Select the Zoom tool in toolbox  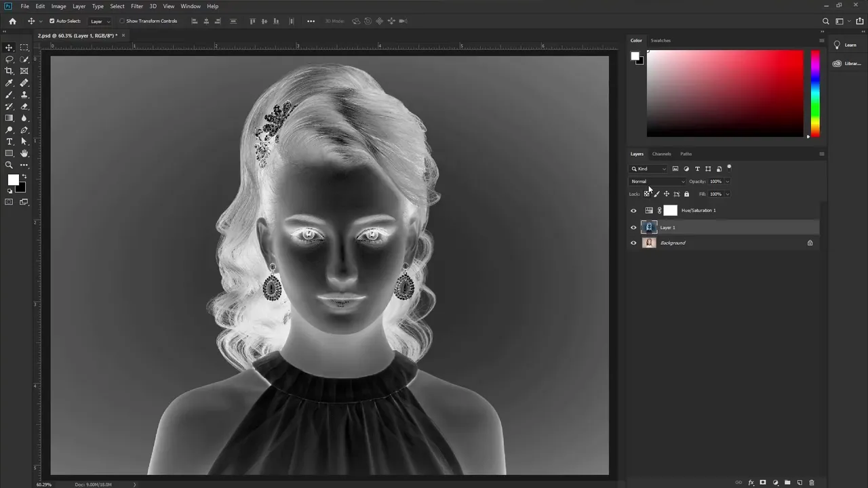tap(9, 165)
